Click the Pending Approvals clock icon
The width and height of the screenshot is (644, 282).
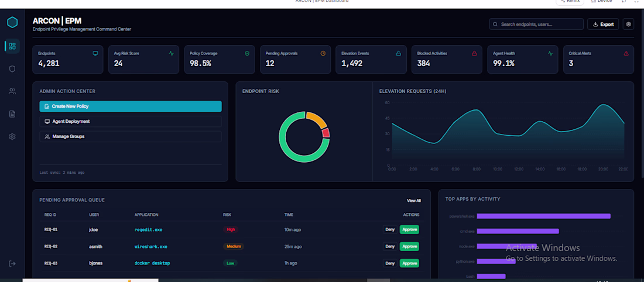coord(323,53)
